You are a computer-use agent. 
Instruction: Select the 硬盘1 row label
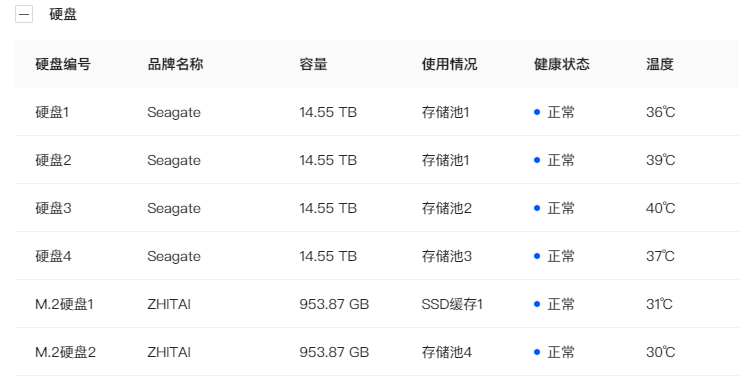[x=52, y=112]
